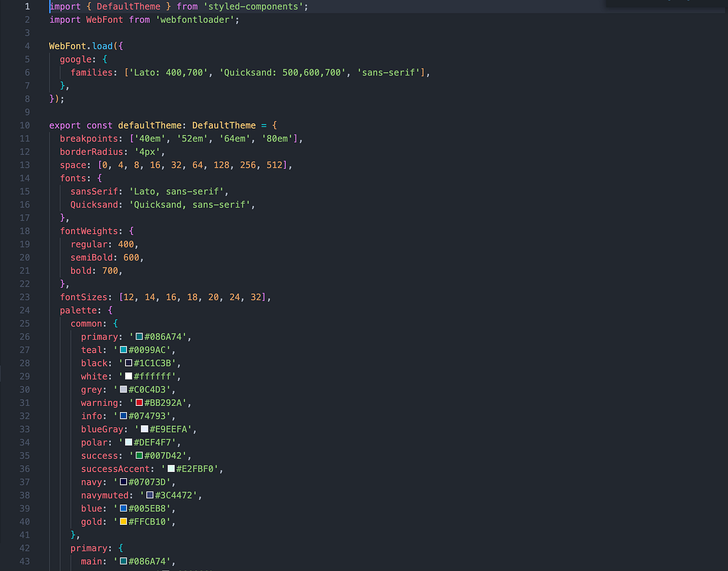Open navy #07073D color swatch
This screenshot has width=728, height=571.
point(123,482)
